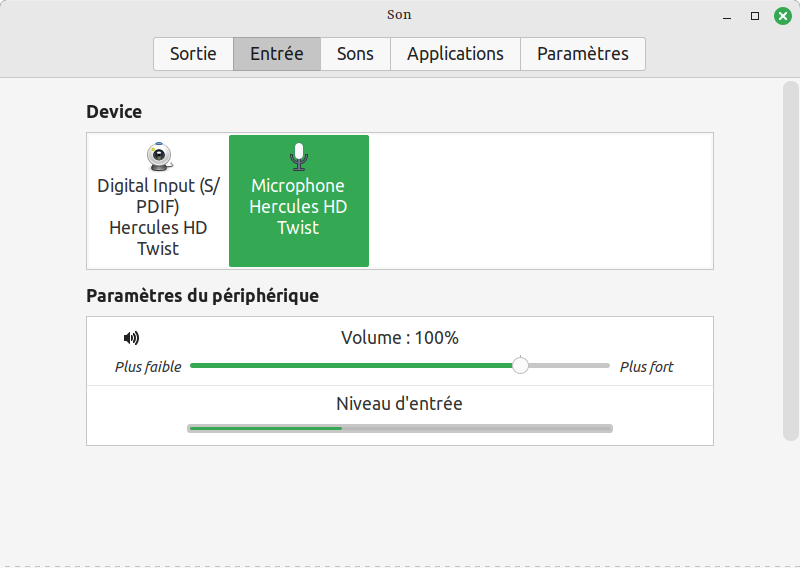This screenshot has width=800, height=568.
Task: Close the Son window
Action: (782, 15)
